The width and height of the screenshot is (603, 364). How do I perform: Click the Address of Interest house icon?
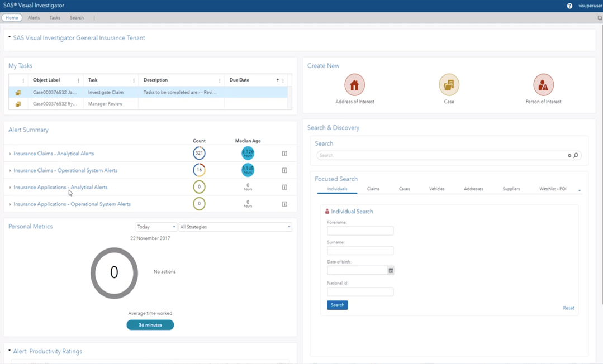tap(354, 85)
